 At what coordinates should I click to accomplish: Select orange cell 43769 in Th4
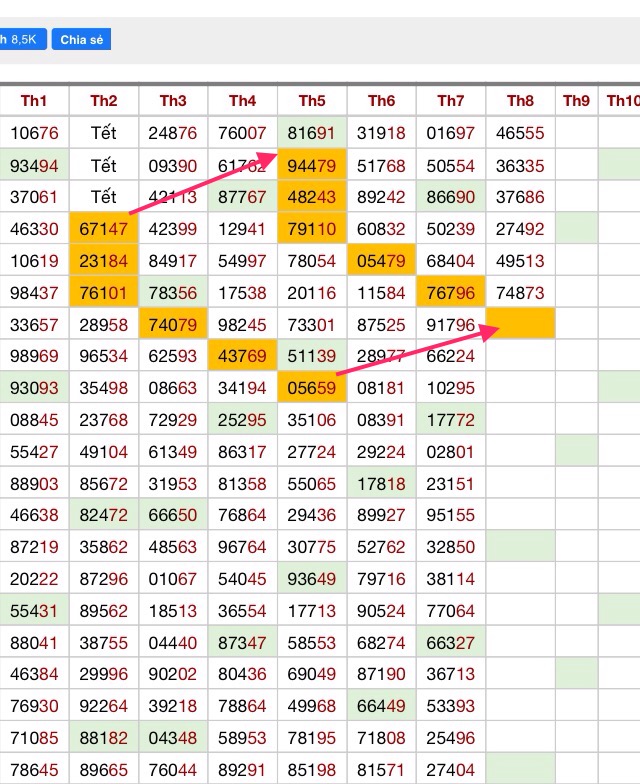[x=242, y=357]
